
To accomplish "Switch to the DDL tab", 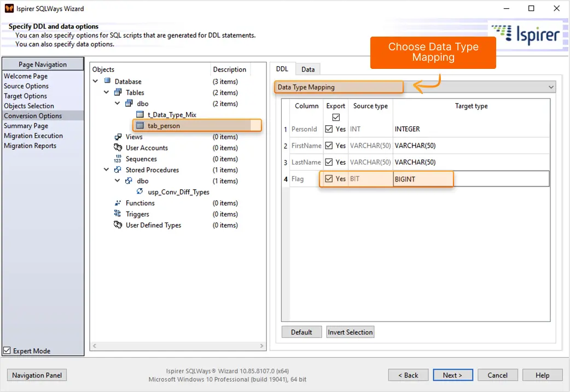I will pyautogui.click(x=282, y=69).
